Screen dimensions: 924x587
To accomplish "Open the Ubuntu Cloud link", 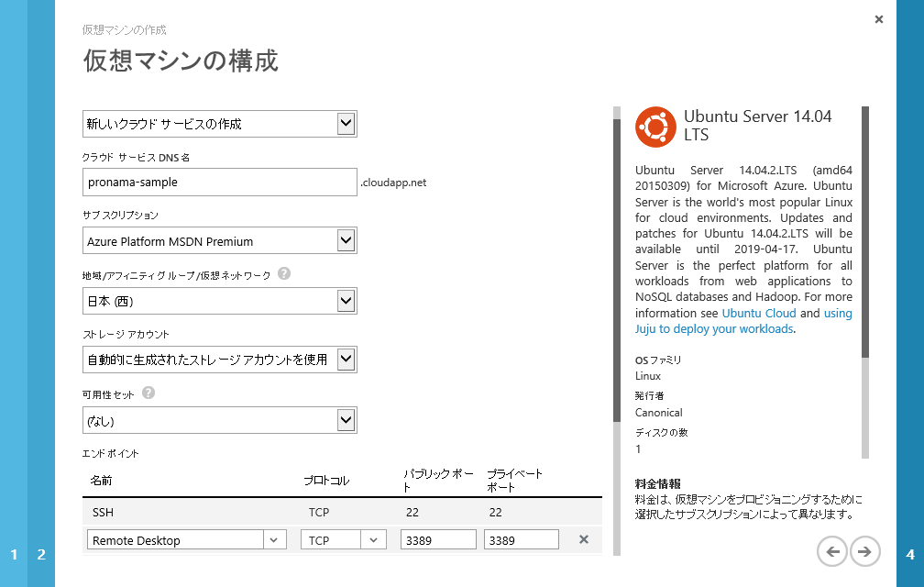I will tap(758, 313).
